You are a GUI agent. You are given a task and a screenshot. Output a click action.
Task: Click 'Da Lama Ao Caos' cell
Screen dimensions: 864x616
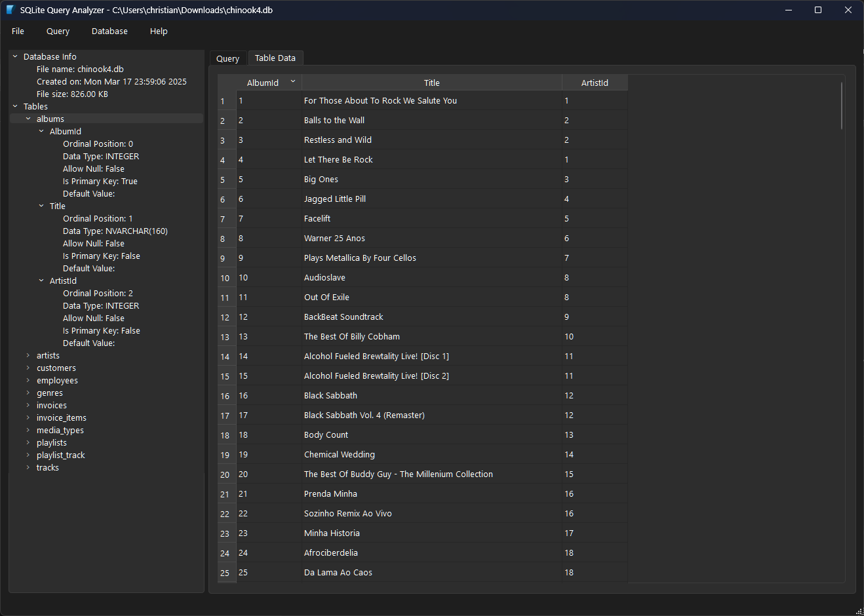(431, 572)
